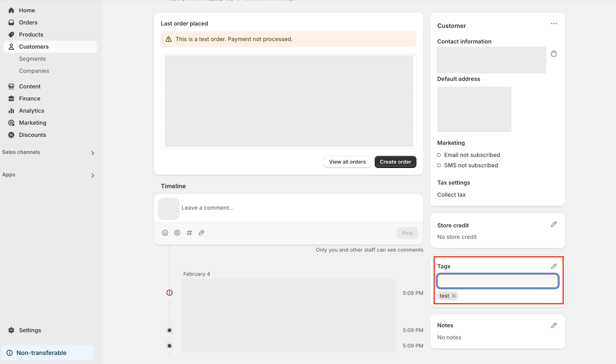This screenshot has height=364, width=616.
Task: Click the Discounts badge icon
Action: 11,135
